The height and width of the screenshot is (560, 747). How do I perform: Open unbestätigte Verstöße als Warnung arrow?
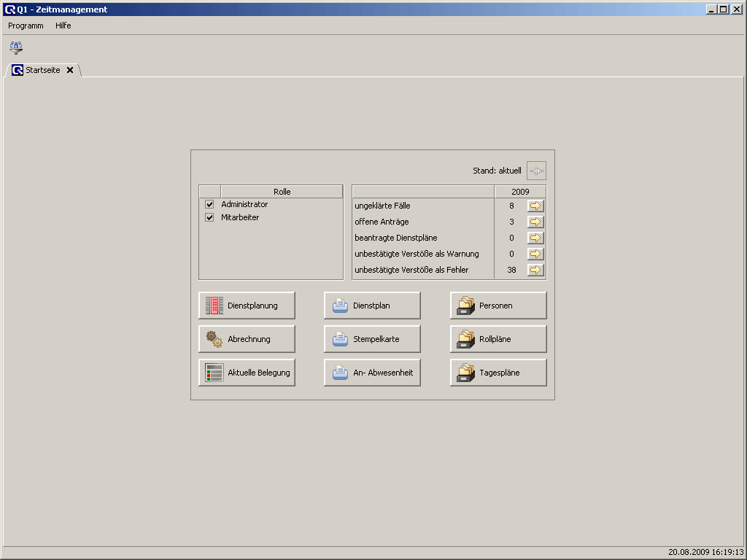click(x=535, y=254)
